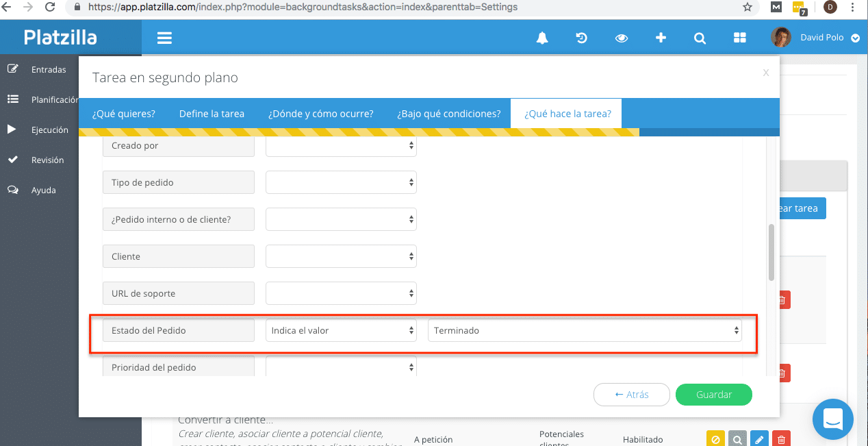Bookmark page with star icon
Screen dimensions: 868x446
click(748, 8)
